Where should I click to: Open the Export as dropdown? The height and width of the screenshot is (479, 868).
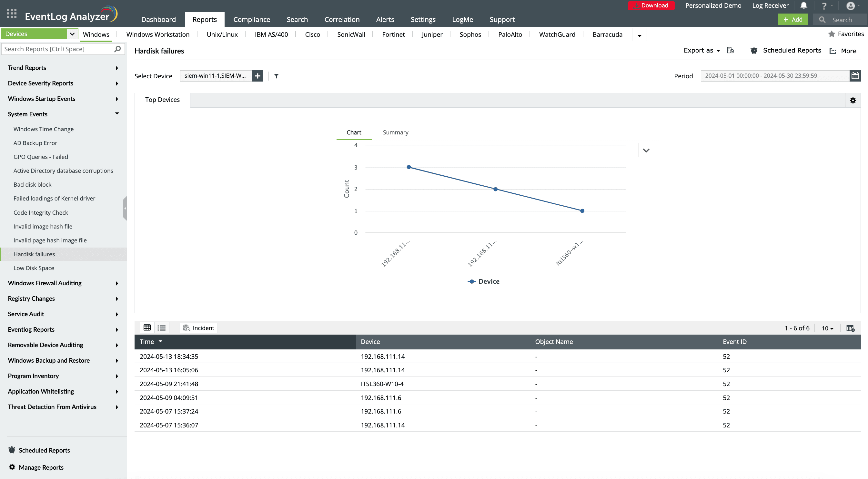click(x=701, y=50)
